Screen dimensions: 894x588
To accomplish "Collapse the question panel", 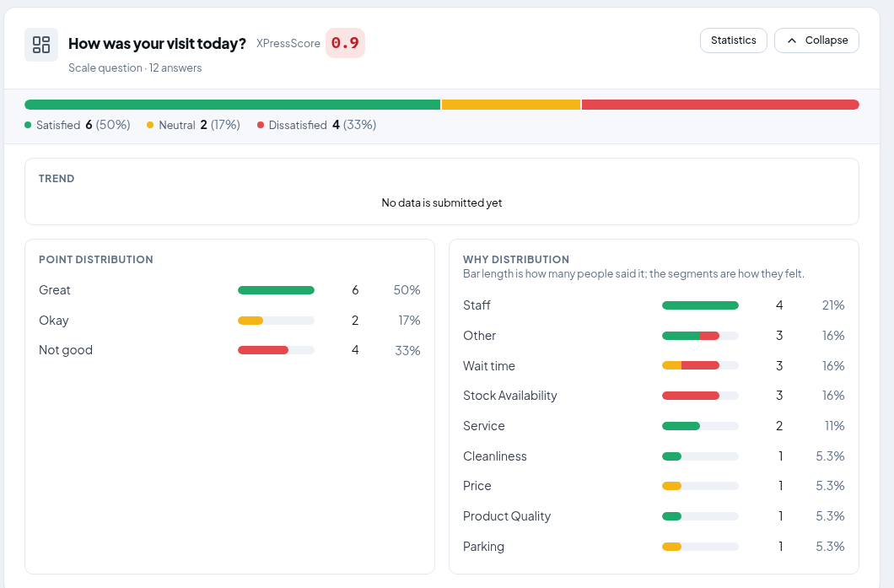I will point(816,40).
